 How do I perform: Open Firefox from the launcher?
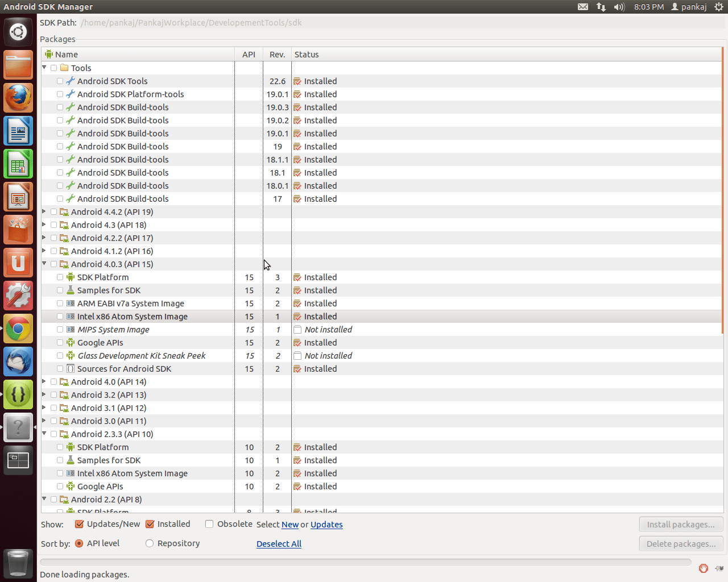18,98
